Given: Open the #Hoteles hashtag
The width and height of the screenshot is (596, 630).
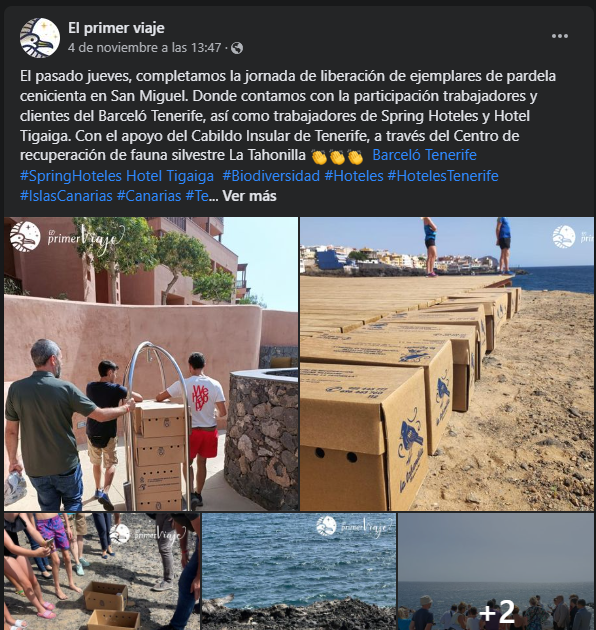Looking at the screenshot, I should click(x=354, y=176).
